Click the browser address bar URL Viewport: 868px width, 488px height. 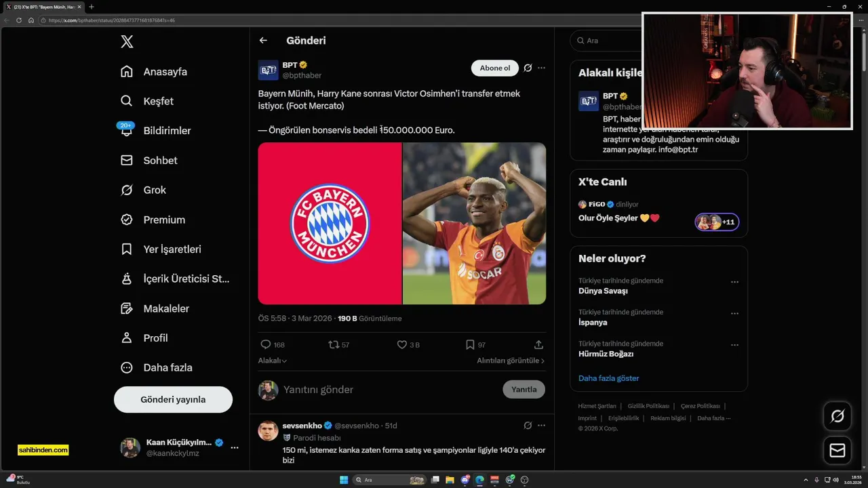112,20
